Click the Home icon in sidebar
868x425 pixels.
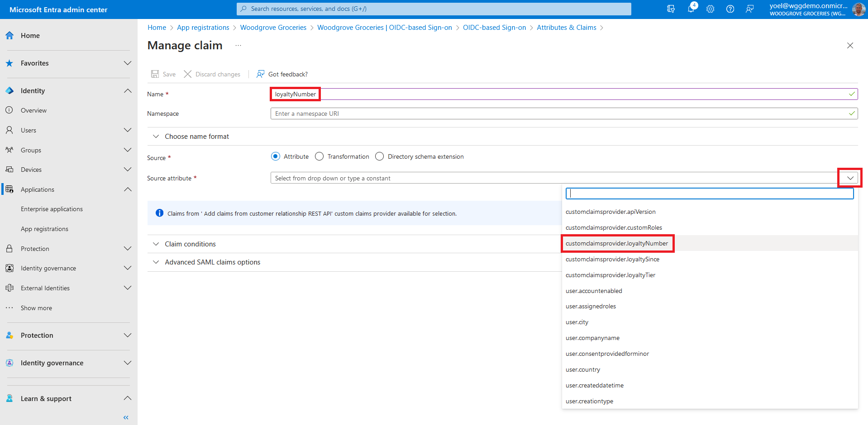tap(10, 36)
